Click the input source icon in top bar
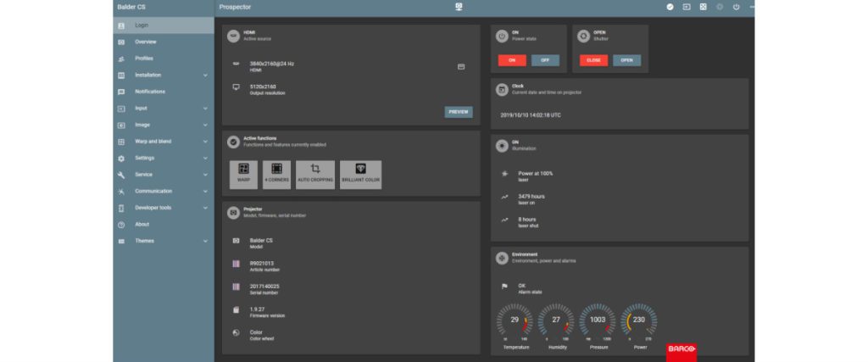868x362 pixels. [687, 7]
